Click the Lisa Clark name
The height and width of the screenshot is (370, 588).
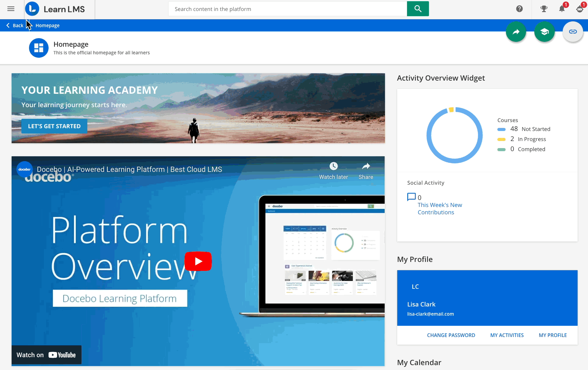[x=421, y=304]
